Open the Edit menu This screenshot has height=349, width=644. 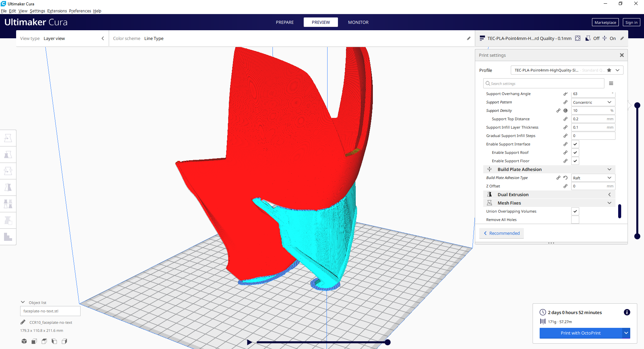click(12, 11)
